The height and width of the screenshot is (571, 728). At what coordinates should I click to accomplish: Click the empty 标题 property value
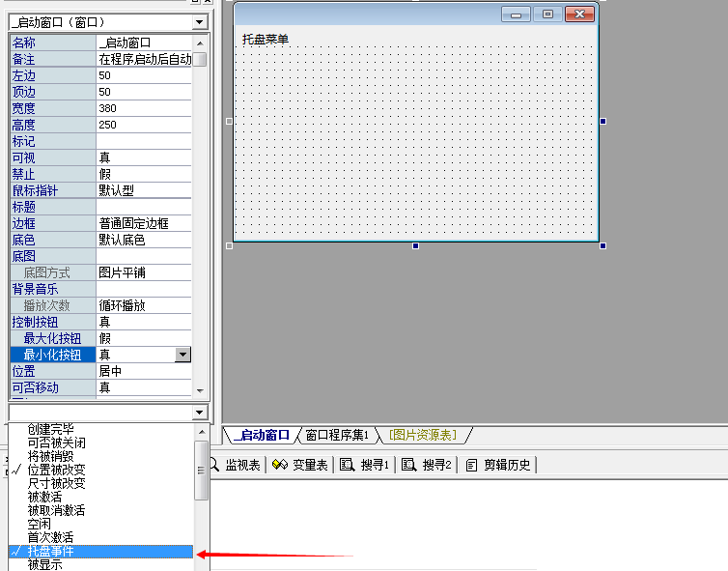point(144,207)
